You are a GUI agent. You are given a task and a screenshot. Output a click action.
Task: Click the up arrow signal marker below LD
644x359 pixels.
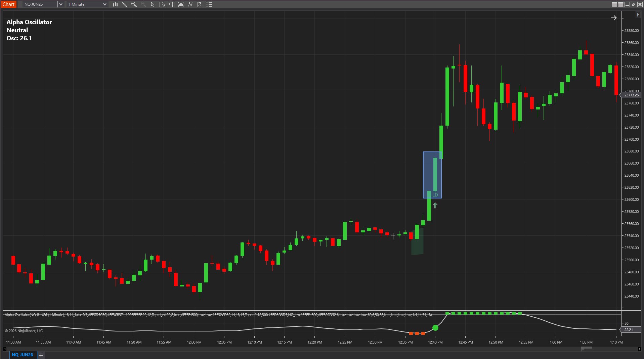(435, 206)
